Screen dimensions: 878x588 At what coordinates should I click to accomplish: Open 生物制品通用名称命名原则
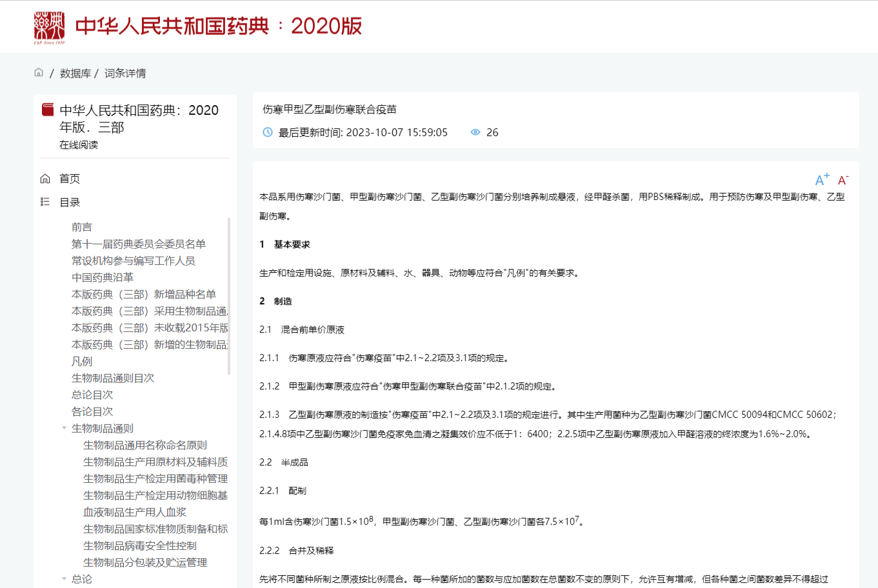click(x=145, y=445)
